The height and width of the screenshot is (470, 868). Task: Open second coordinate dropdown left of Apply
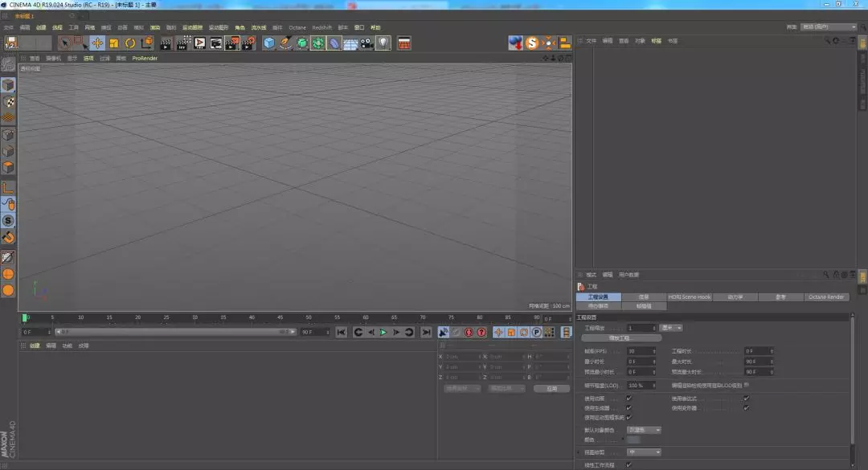click(x=506, y=389)
